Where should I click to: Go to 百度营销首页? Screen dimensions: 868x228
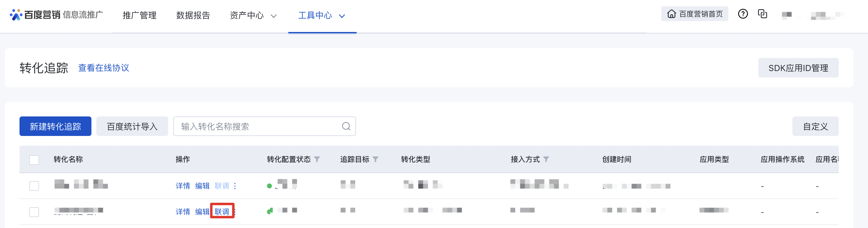695,14
